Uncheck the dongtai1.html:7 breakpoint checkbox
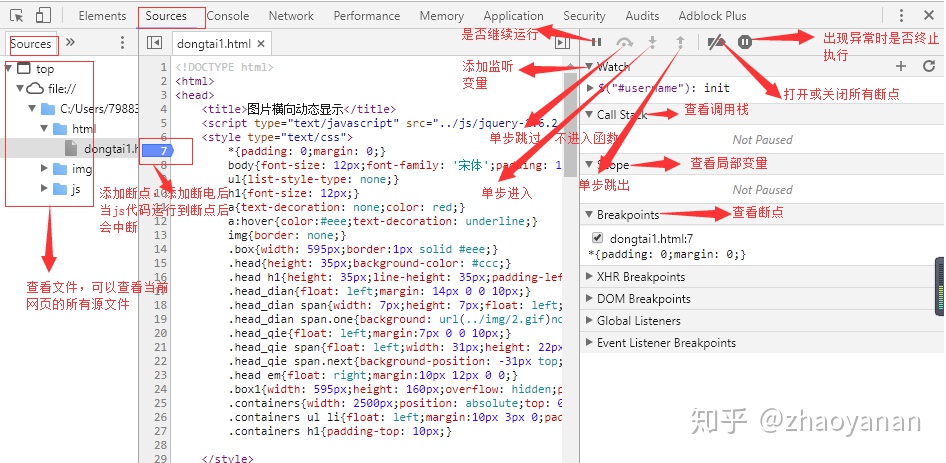Image resolution: width=946 pixels, height=463 pixels. pyautogui.click(x=598, y=238)
